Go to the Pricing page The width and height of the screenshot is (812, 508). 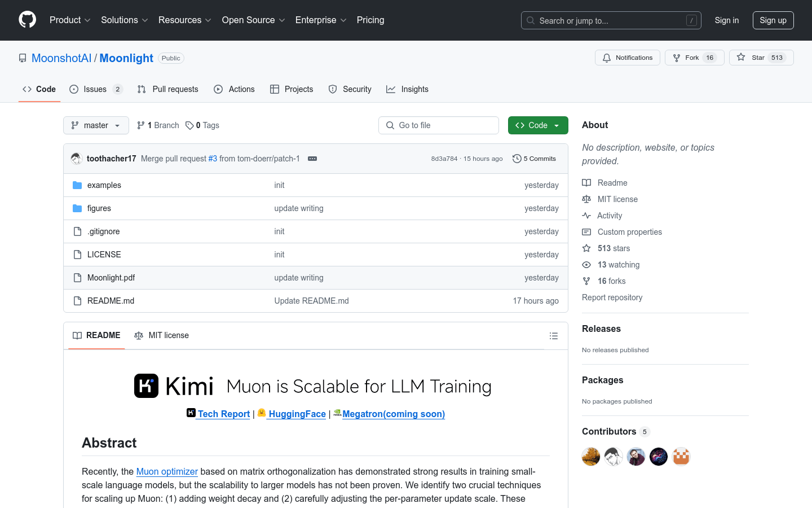tap(370, 20)
